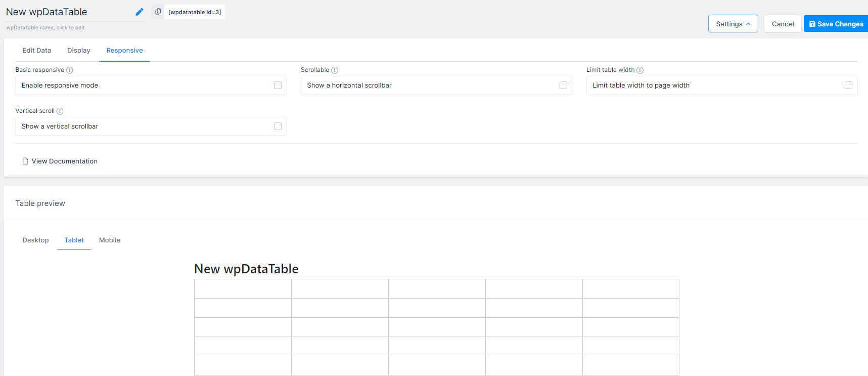Switch preview to Mobile tab
The height and width of the screenshot is (376, 868).
pos(110,240)
